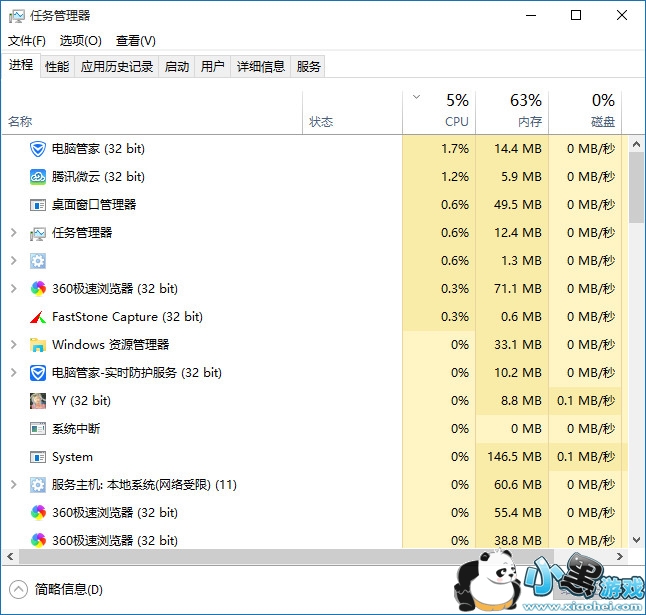Image resolution: width=646 pixels, height=615 pixels.
Task: Click the 任务管理器 process row icon
Action: 38,233
